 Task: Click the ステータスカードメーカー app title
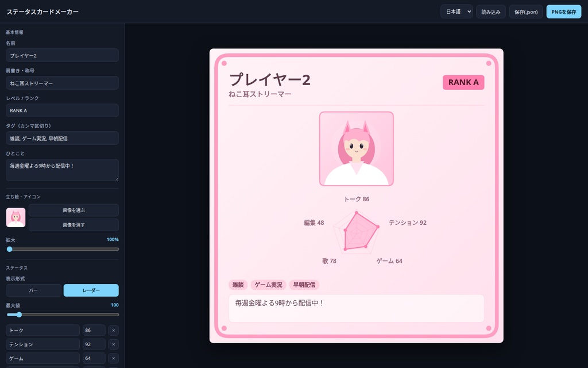click(x=42, y=11)
